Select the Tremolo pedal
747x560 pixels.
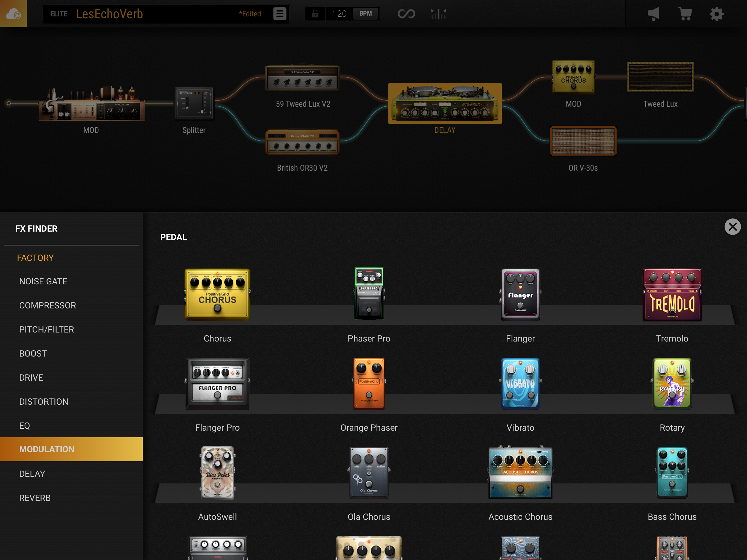point(672,294)
